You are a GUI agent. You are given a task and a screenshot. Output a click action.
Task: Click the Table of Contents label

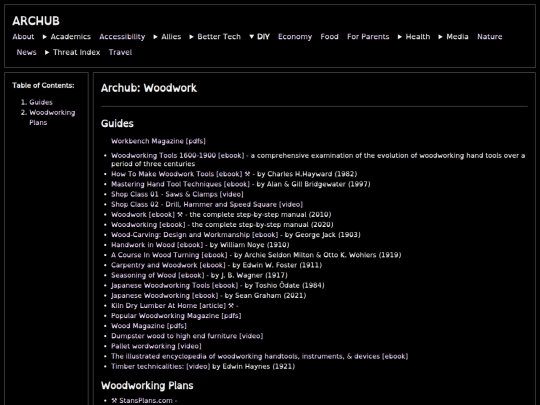(x=43, y=85)
